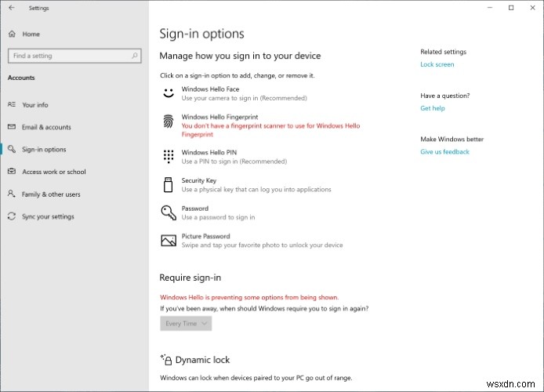Click the Password key icon
The image size is (544, 392).
coord(169,212)
